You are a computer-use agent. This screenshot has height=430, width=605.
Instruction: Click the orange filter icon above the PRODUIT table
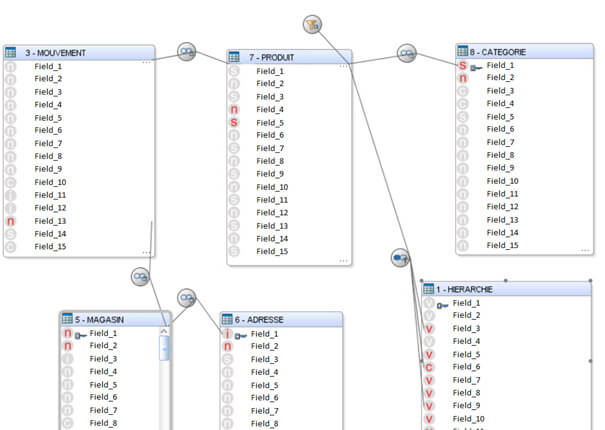point(312,24)
